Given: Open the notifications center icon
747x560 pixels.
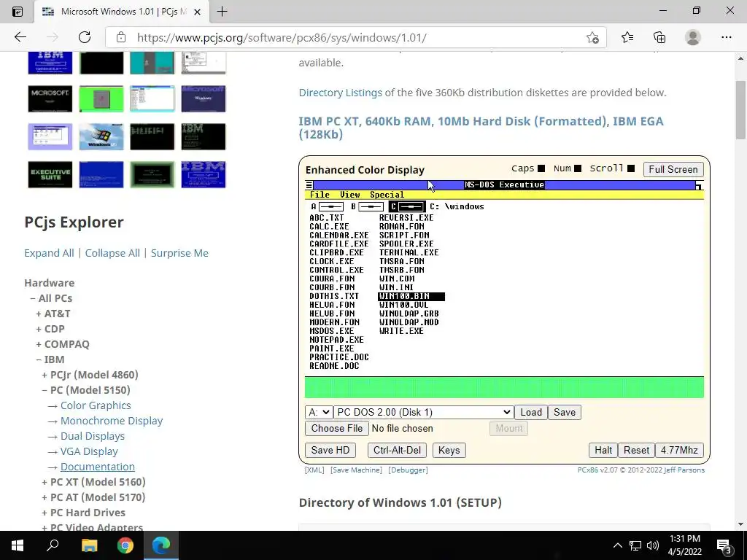Looking at the screenshot, I should click(x=724, y=545).
